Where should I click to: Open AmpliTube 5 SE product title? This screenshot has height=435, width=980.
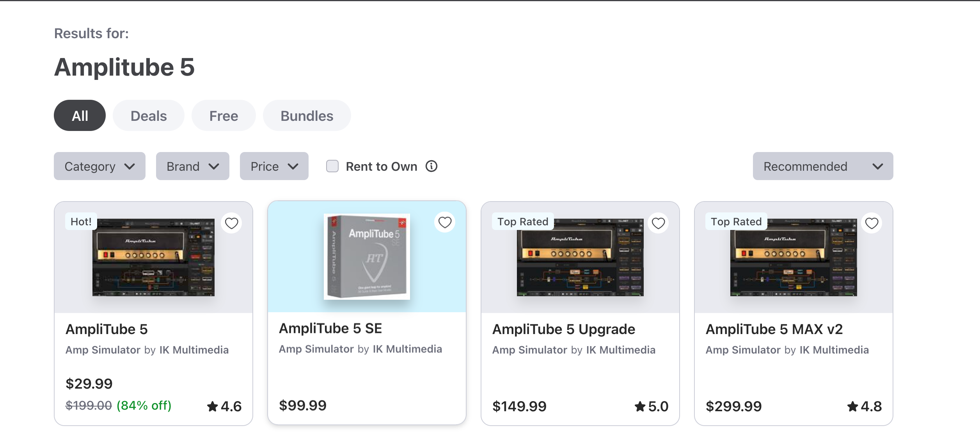click(330, 329)
